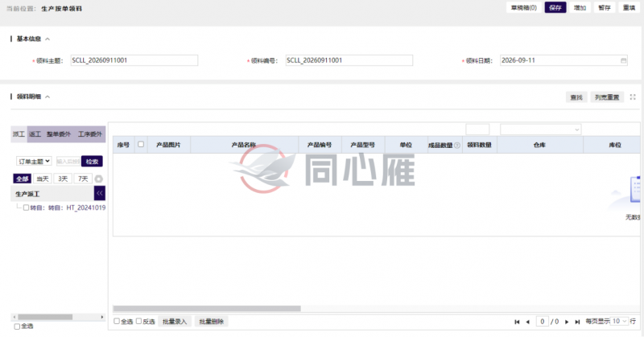Switch to the 返工 tab
This screenshot has height=337, width=644.
click(35, 134)
